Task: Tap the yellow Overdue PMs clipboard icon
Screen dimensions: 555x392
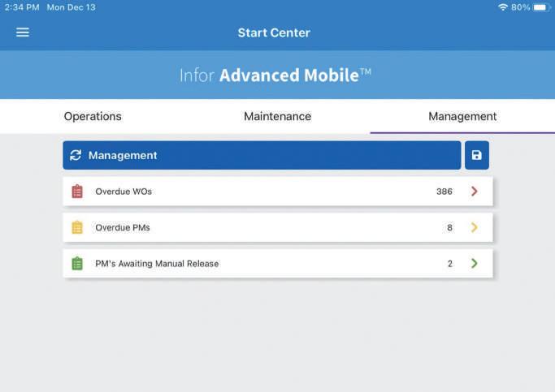Action: click(x=77, y=227)
